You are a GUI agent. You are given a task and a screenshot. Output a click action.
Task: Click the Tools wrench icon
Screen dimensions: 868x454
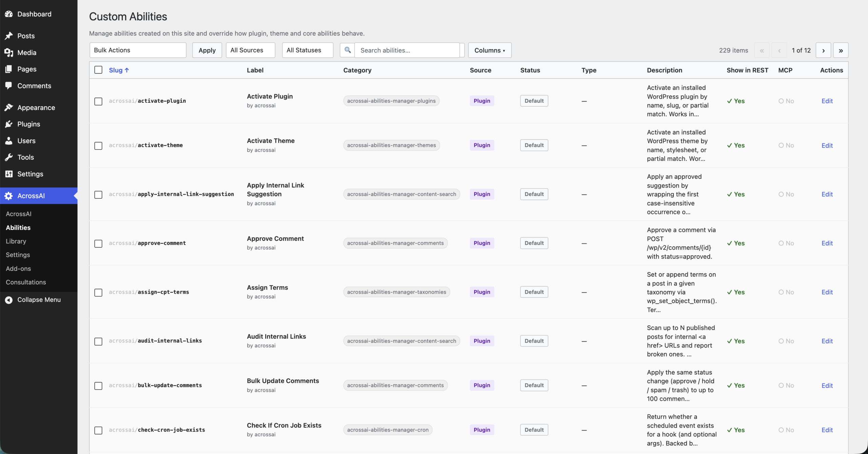(9, 157)
